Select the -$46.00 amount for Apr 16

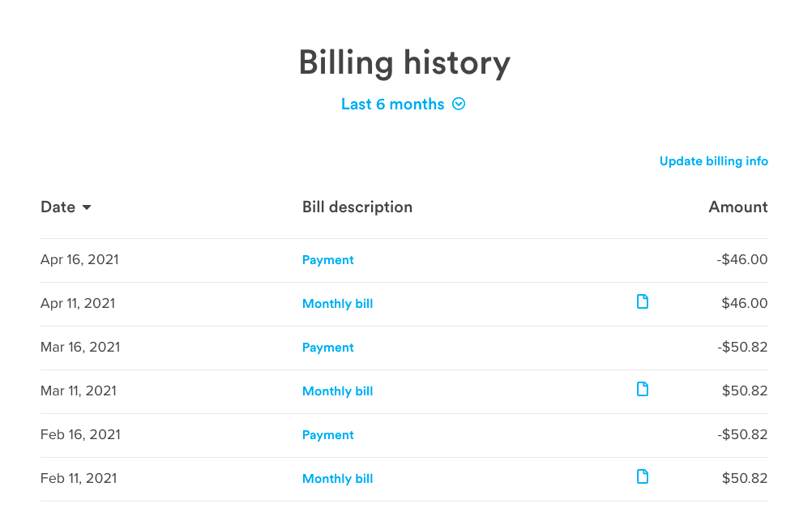[741, 260]
